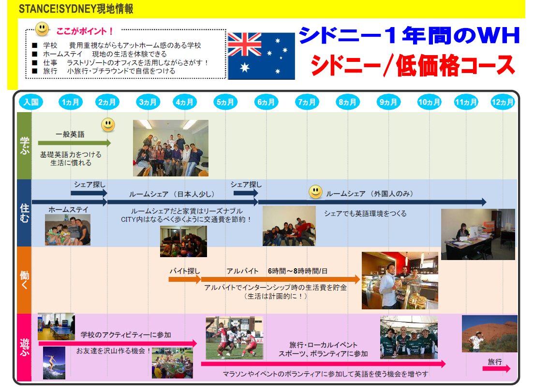Open the 働く row label

point(24,280)
